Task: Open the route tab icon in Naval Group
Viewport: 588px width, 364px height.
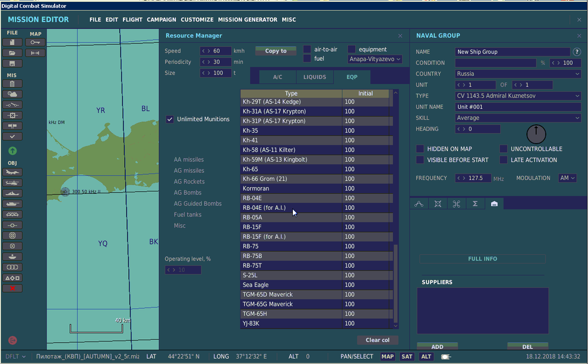Action: tap(419, 204)
